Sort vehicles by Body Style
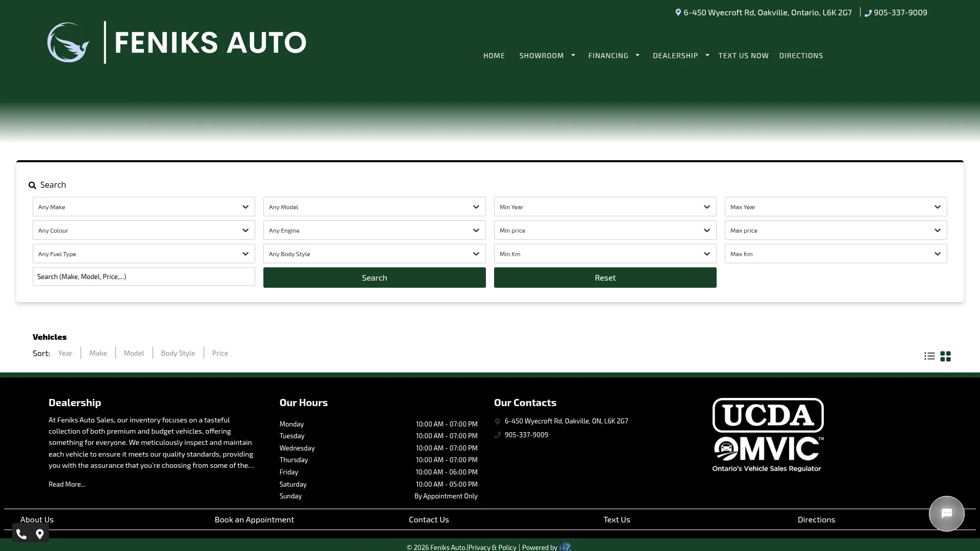This screenshot has height=551, width=980. (x=178, y=353)
